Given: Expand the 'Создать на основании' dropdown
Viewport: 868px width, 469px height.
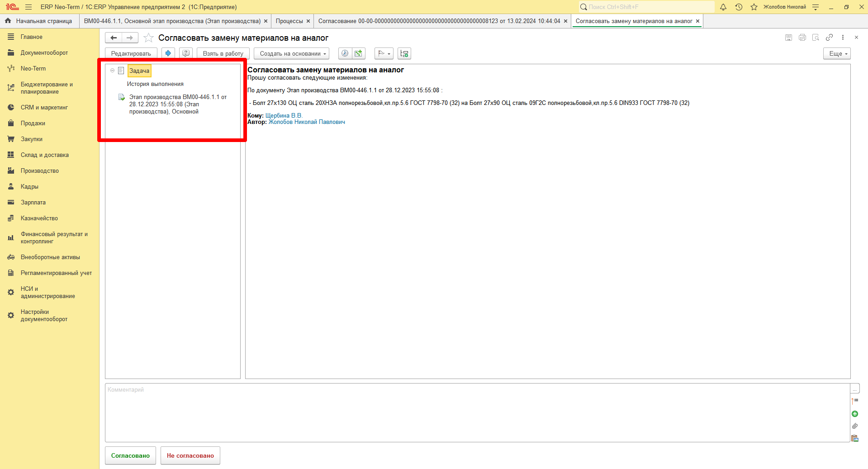Looking at the screenshot, I should 292,53.
